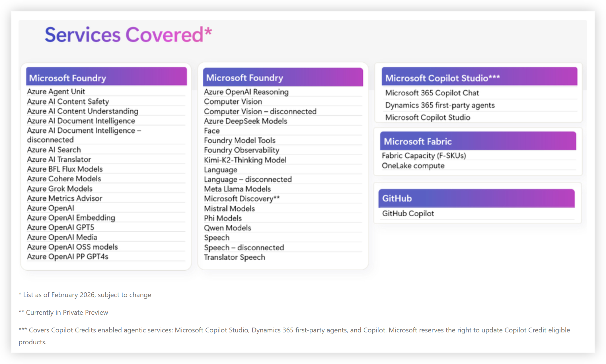Select Azure Grok Models row

coord(60,188)
